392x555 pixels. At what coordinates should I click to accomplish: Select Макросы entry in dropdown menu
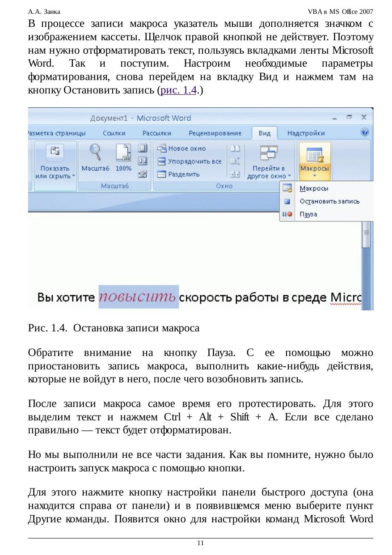click(314, 188)
